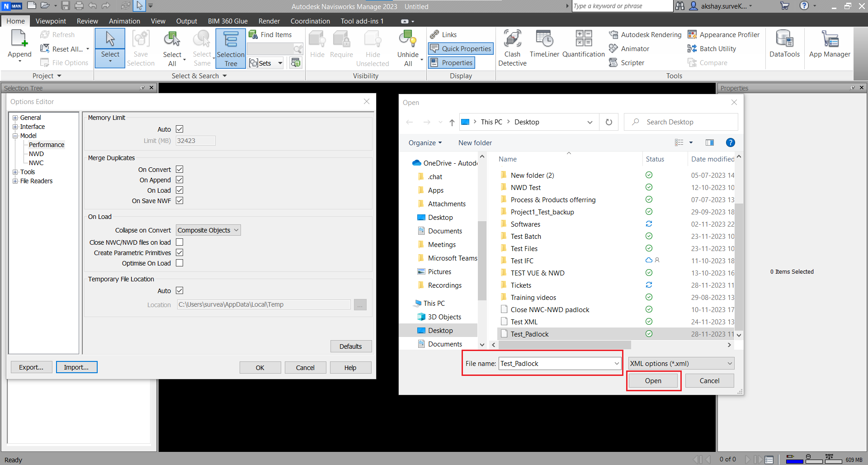The width and height of the screenshot is (868, 465).
Task: Click the Save icon in quick access toolbar
Action: pyautogui.click(x=66, y=6)
